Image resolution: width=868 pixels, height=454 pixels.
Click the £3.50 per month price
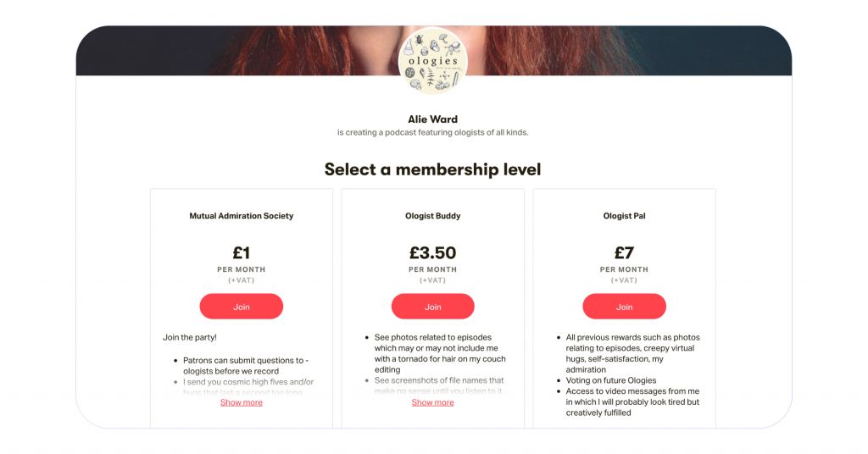pyautogui.click(x=433, y=252)
